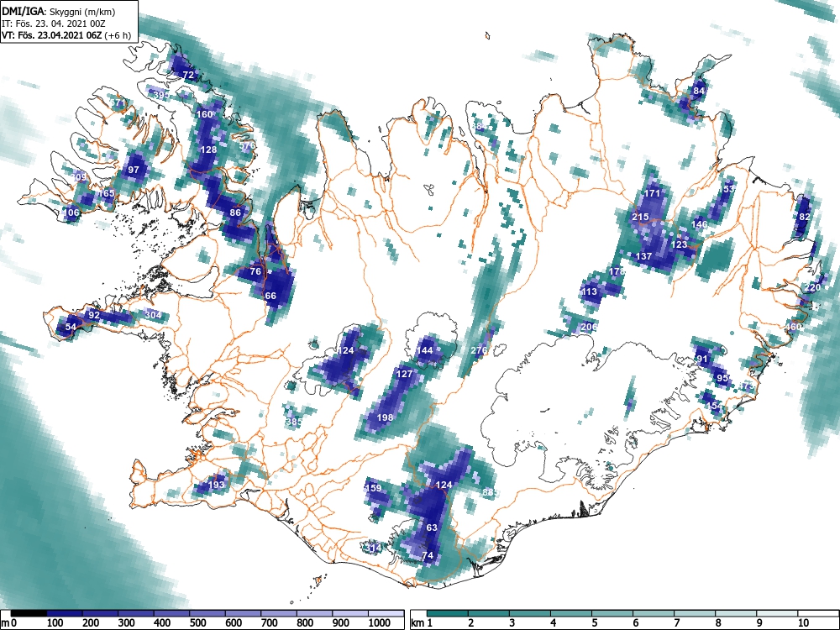This screenshot has width=840, height=630.
Task: Click the visibility value 74
Action: point(428,555)
